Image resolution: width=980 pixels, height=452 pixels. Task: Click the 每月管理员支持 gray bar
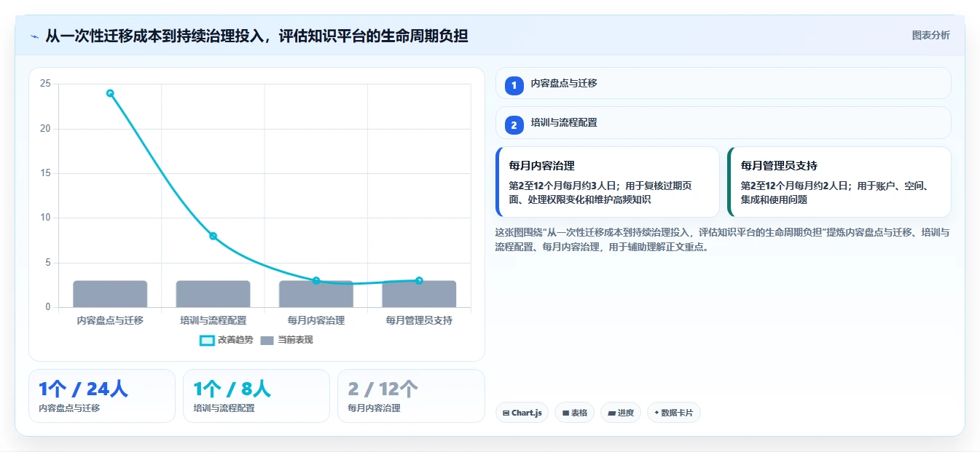[419, 294]
